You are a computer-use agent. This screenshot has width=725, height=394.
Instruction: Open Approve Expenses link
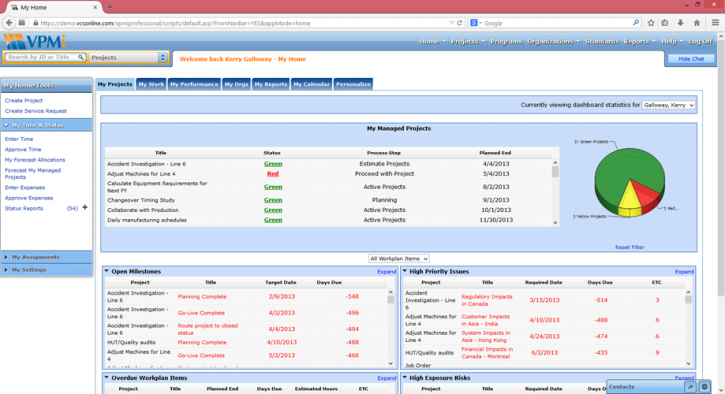click(29, 198)
